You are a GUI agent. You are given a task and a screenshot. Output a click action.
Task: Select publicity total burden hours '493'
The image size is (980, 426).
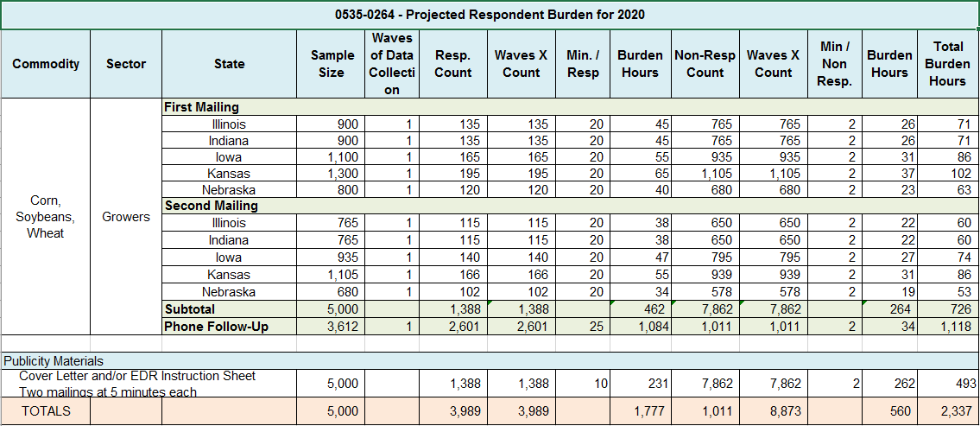click(x=947, y=384)
